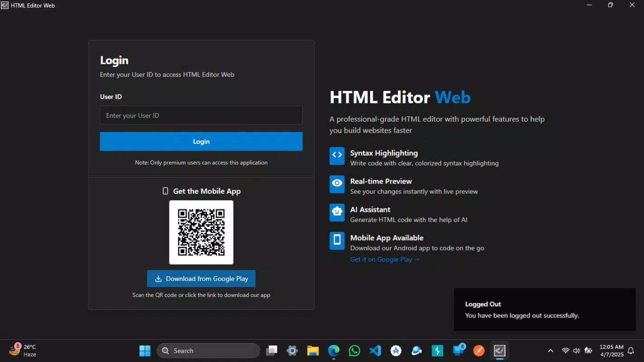Open Visual Studio Code from the taskbar
This screenshot has height=362, width=644.
[375, 351]
